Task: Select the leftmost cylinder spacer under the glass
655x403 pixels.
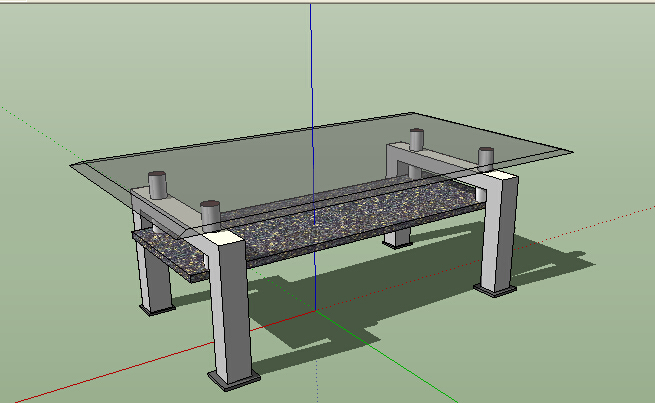Action: pyautogui.click(x=157, y=185)
